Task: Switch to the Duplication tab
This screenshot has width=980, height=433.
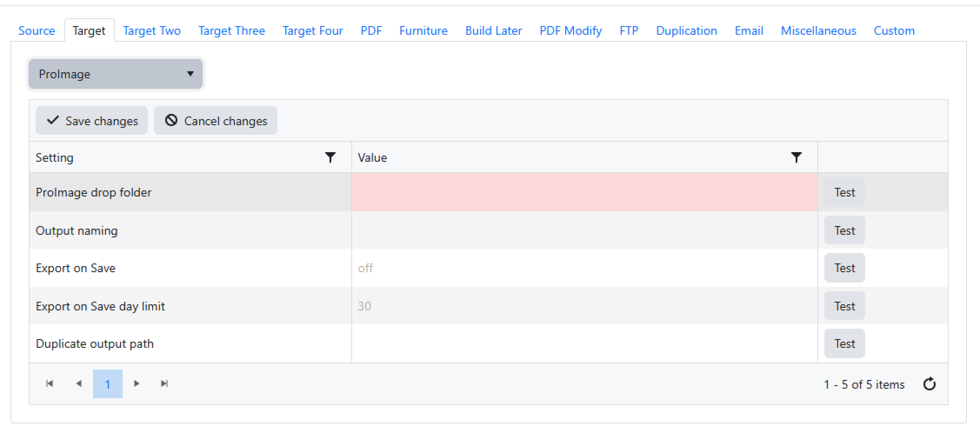Action: point(686,30)
